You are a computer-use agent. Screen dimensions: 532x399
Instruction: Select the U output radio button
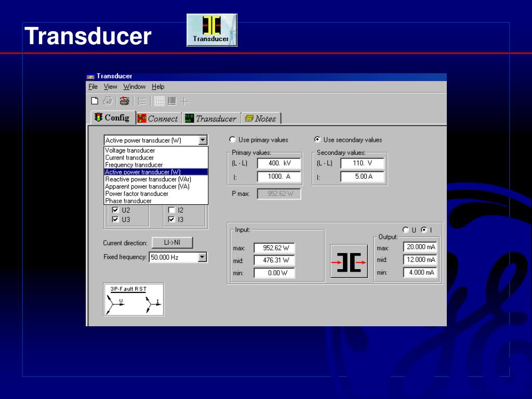405,230
